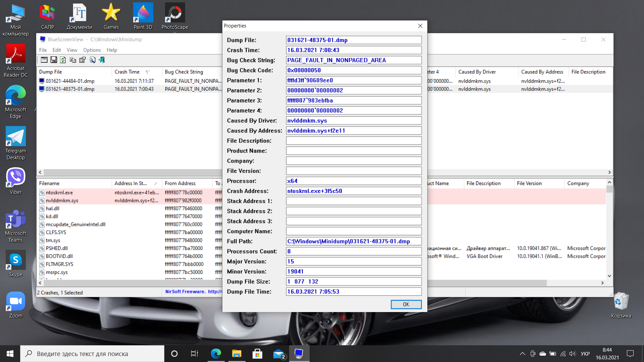Viewport: 644px width, 362px height.
Task: Click lower pane vertical scrollbar down arrow
Action: tap(609, 276)
